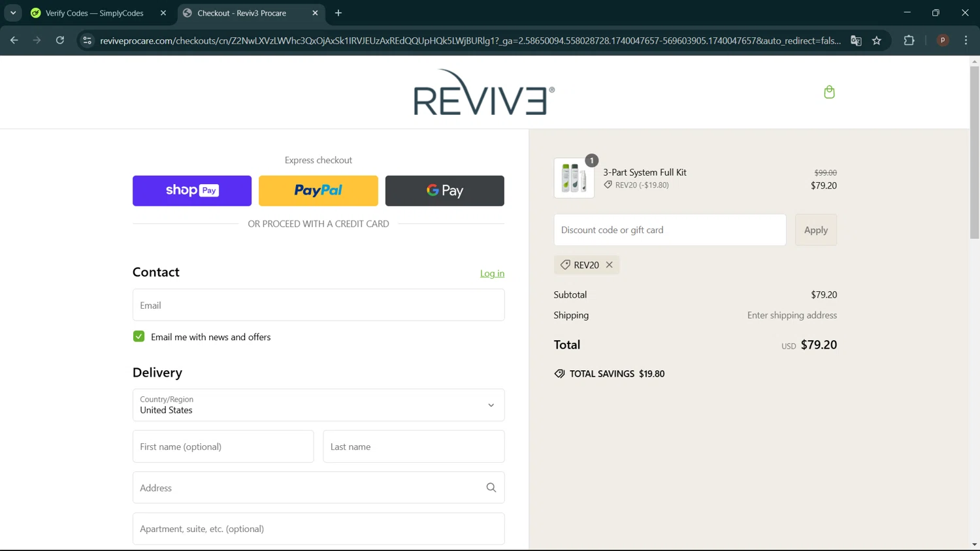Click the page vertical scrollbar thumb

point(974,152)
